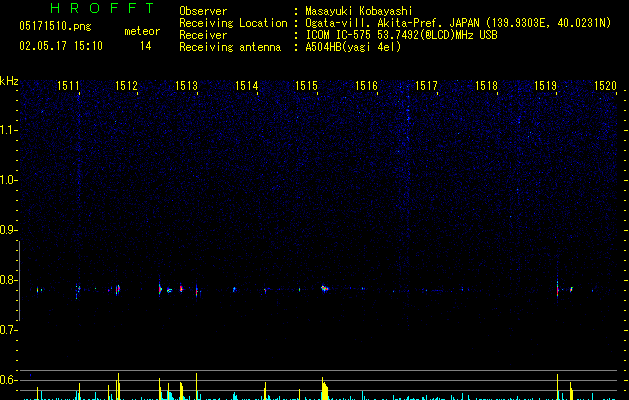The image size is (629, 400).
Task: Click the tall yellow intensity bar at 1513
Action: (197, 386)
